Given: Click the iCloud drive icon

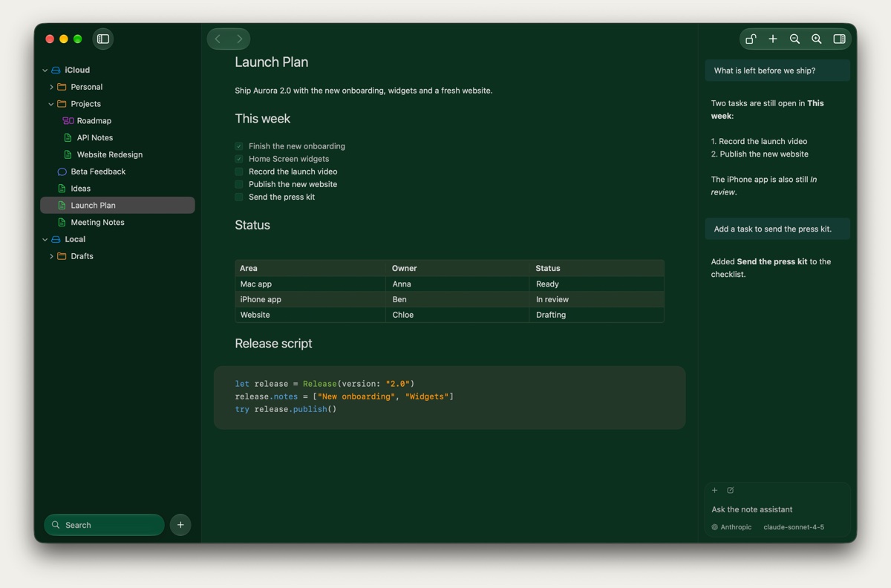Looking at the screenshot, I should [x=56, y=70].
